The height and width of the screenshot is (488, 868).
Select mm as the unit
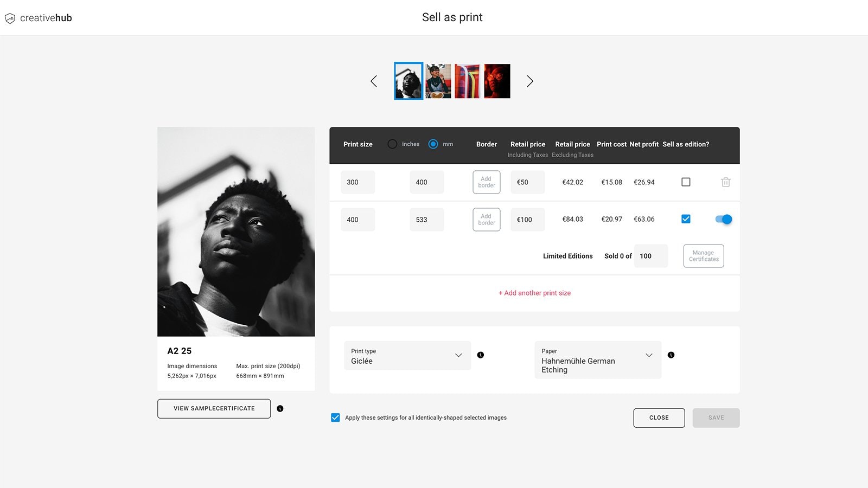(433, 144)
